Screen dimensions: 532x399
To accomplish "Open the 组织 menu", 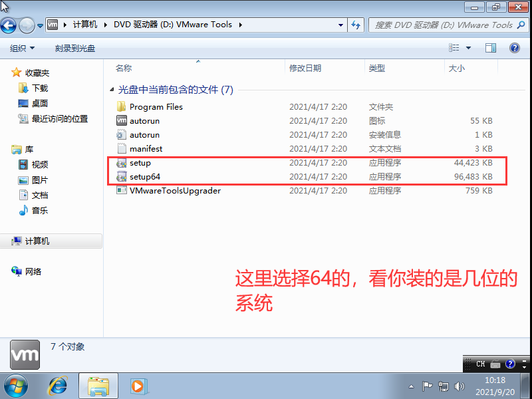I will (x=23, y=48).
